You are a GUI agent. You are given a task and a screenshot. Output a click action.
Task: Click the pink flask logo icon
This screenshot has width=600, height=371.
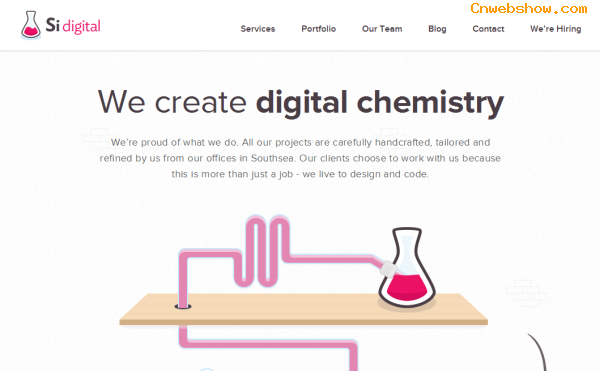click(31, 25)
